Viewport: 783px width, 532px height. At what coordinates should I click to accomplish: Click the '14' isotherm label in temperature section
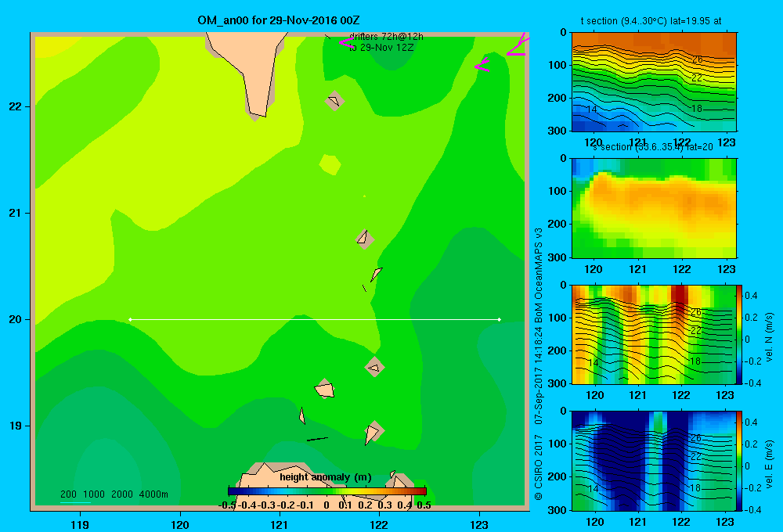[592, 110]
